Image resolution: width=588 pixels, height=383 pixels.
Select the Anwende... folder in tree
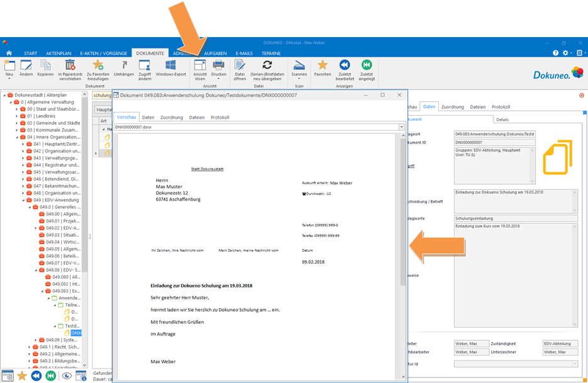[x=66, y=298]
